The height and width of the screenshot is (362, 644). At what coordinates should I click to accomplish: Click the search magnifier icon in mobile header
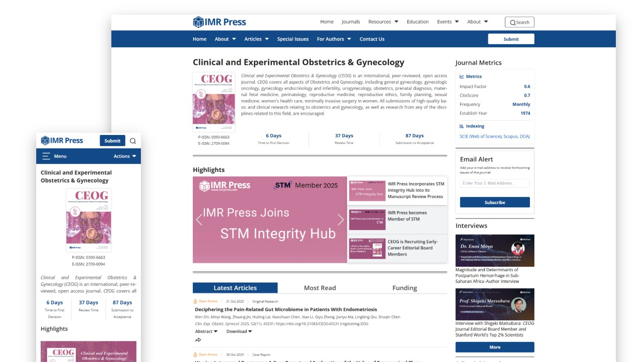coord(133,141)
